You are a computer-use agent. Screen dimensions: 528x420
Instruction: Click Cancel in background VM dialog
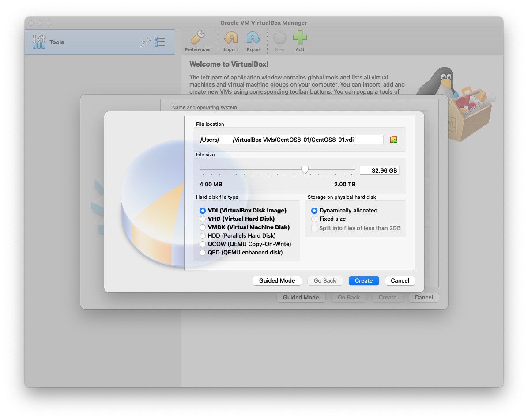coord(424,297)
